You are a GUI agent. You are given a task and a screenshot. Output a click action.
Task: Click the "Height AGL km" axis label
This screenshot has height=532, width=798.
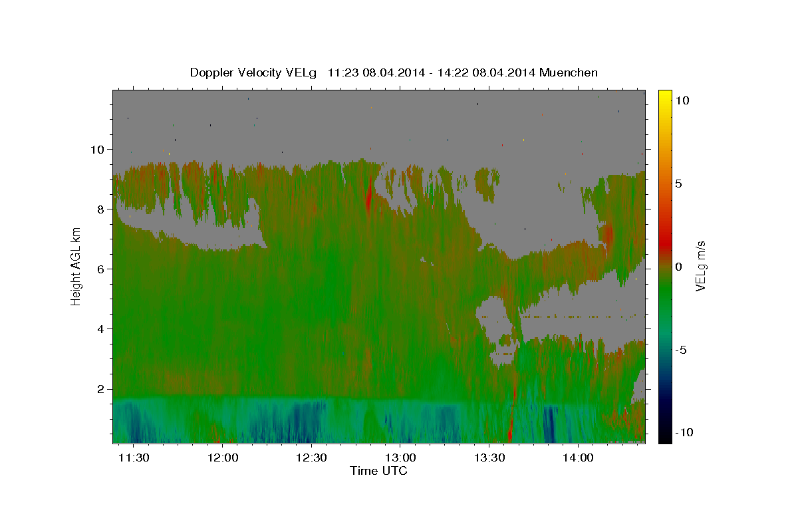coord(76,267)
